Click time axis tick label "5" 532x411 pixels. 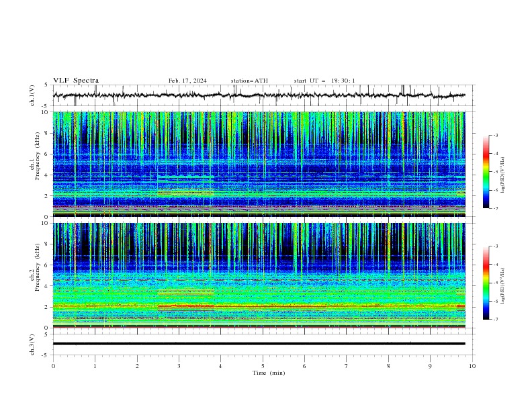(263, 366)
